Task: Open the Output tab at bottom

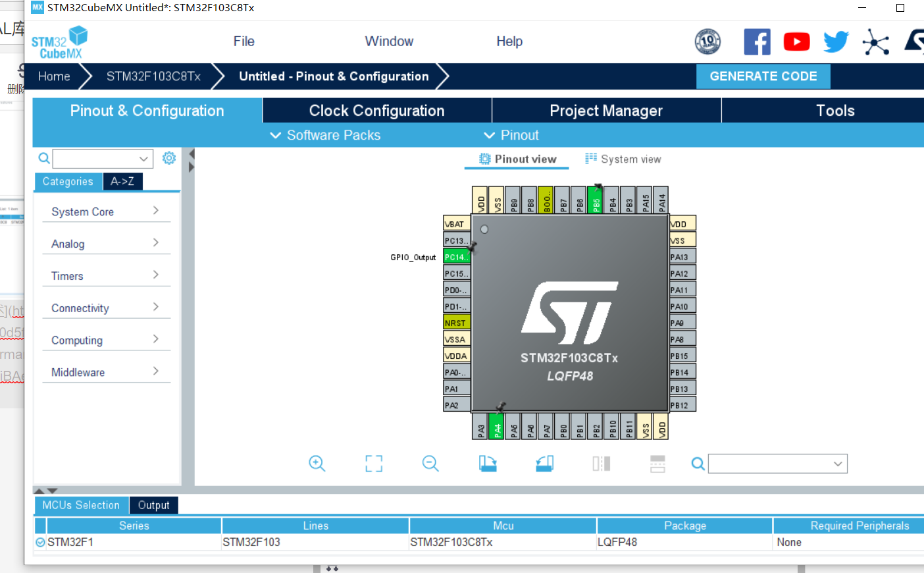Action: tap(153, 505)
